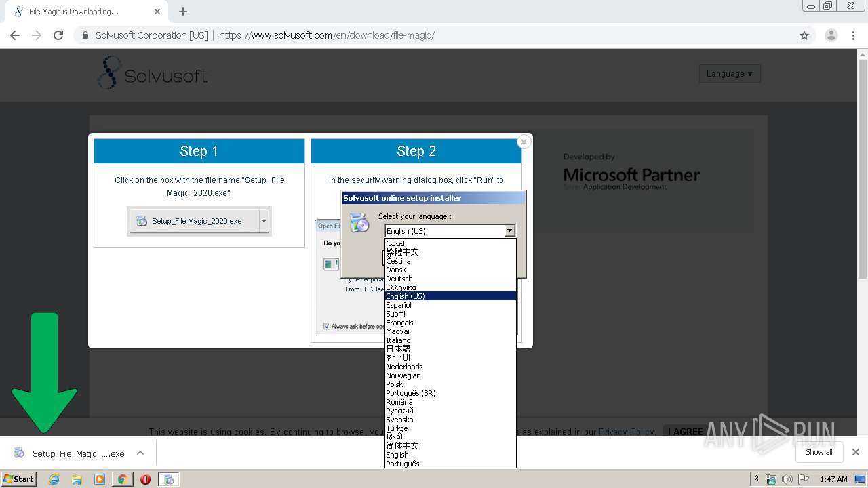Viewport: 868px width, 488px height.
Task: Switch to Chrome in the taskbar
Action: coord(122,479)
